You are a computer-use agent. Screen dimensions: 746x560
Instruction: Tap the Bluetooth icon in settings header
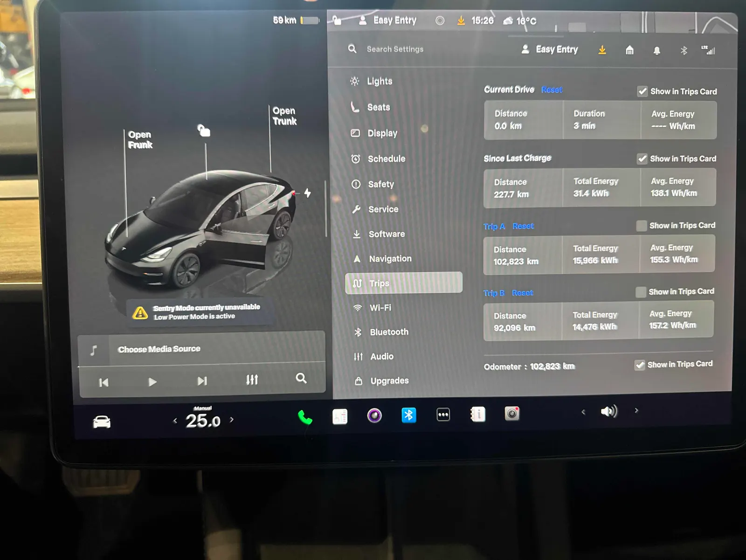coord(684,50)
